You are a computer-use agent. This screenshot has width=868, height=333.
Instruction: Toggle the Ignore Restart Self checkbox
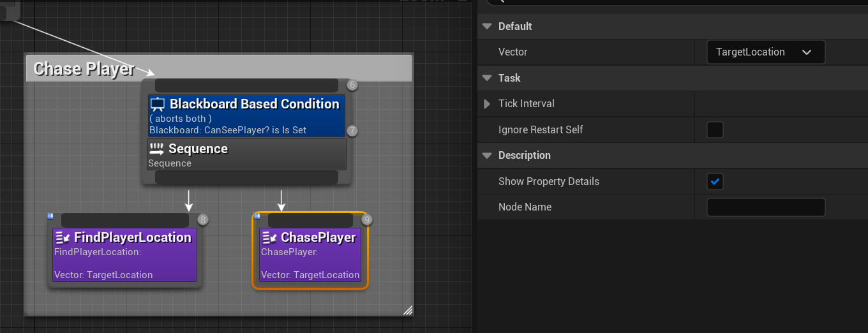click(x=715, y=130)
